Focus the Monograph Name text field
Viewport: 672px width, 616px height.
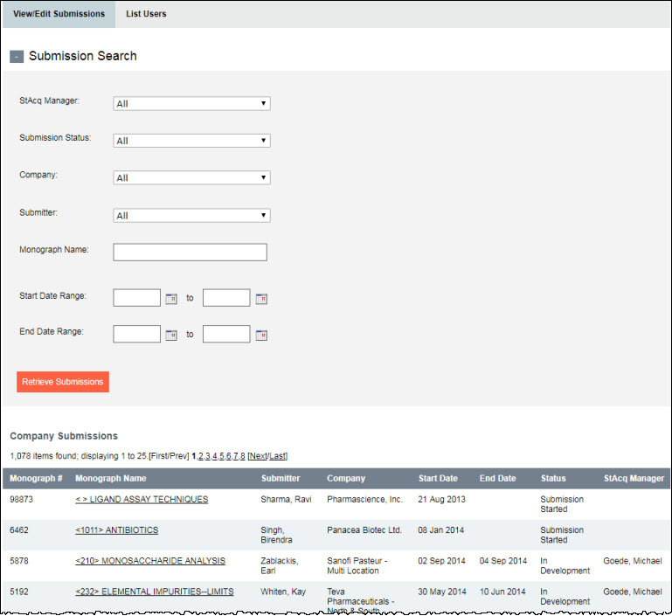[x=190, y=253]
